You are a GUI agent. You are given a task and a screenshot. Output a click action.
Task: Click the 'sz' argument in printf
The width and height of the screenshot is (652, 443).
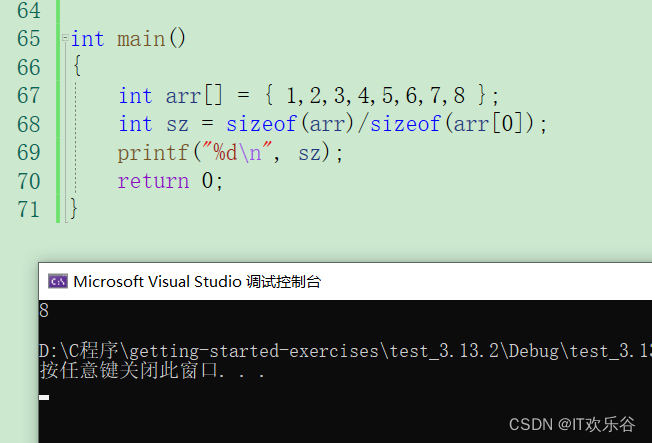click(310, 153)
